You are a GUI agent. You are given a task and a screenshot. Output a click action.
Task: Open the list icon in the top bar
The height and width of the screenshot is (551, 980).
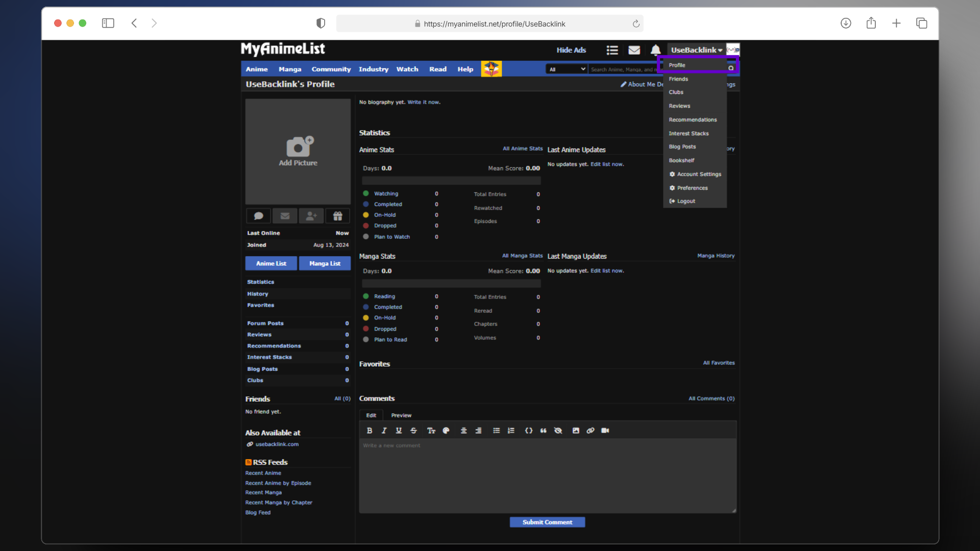tap(612, 50)
